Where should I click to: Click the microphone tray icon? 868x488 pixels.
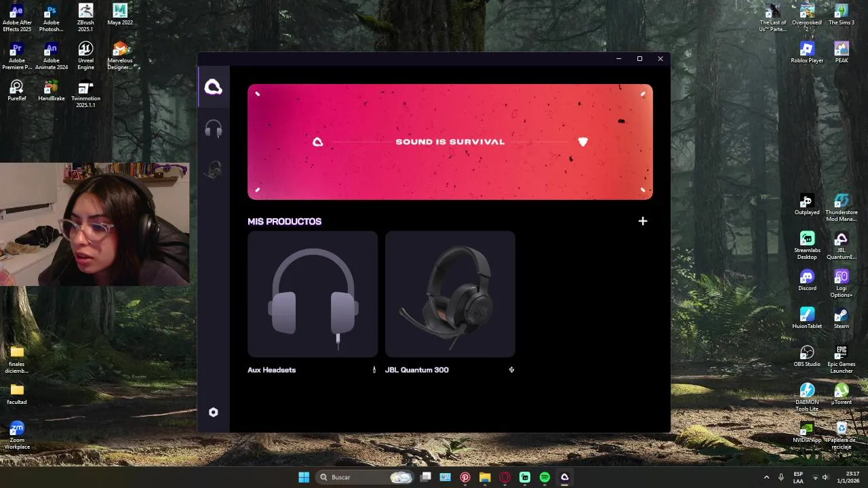(781, 477)
